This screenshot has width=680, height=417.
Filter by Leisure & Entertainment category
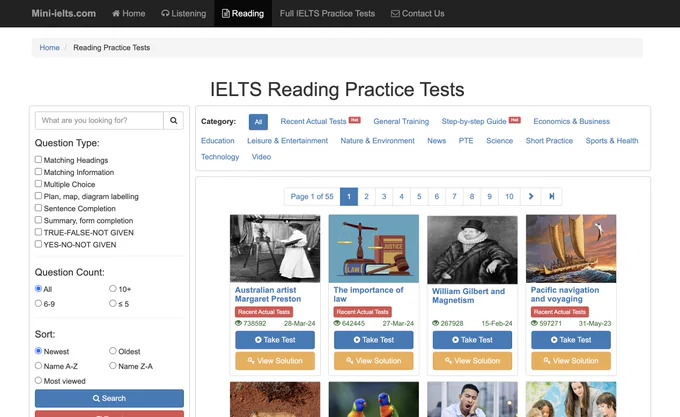(x=288, y=140)
